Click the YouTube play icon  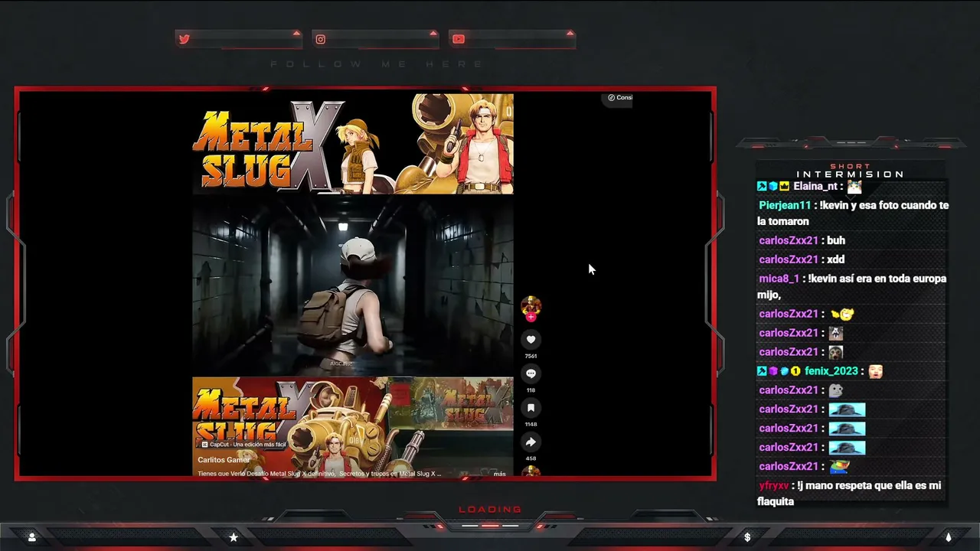(458, 39)
